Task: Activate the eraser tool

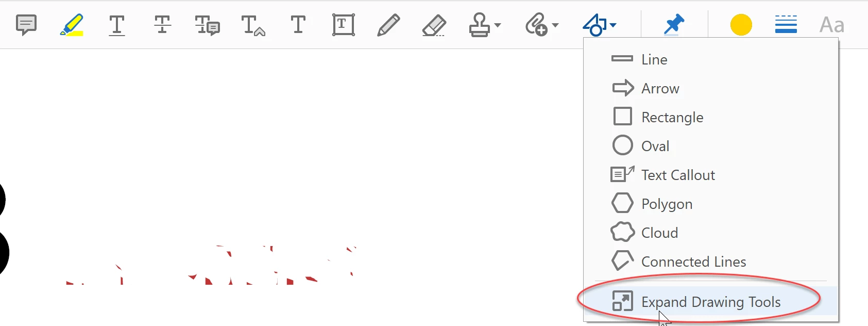Action: click(434, 25)
